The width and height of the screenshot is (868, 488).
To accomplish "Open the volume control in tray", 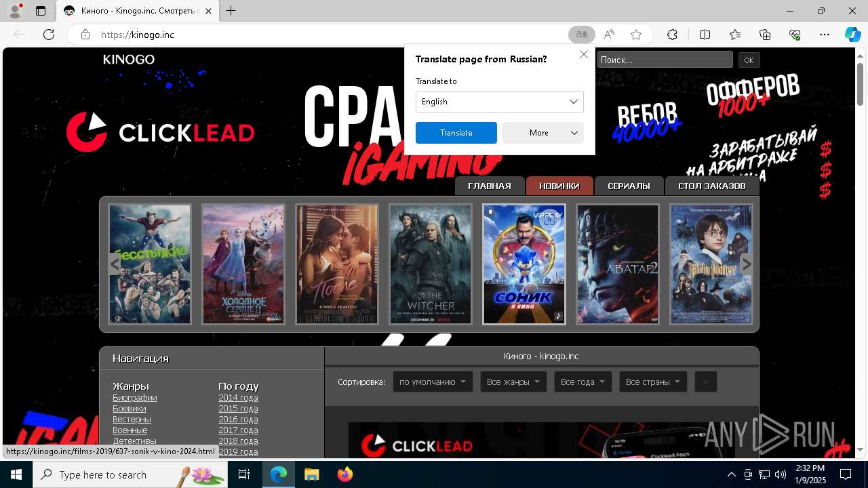I will (x=781, y=474).
